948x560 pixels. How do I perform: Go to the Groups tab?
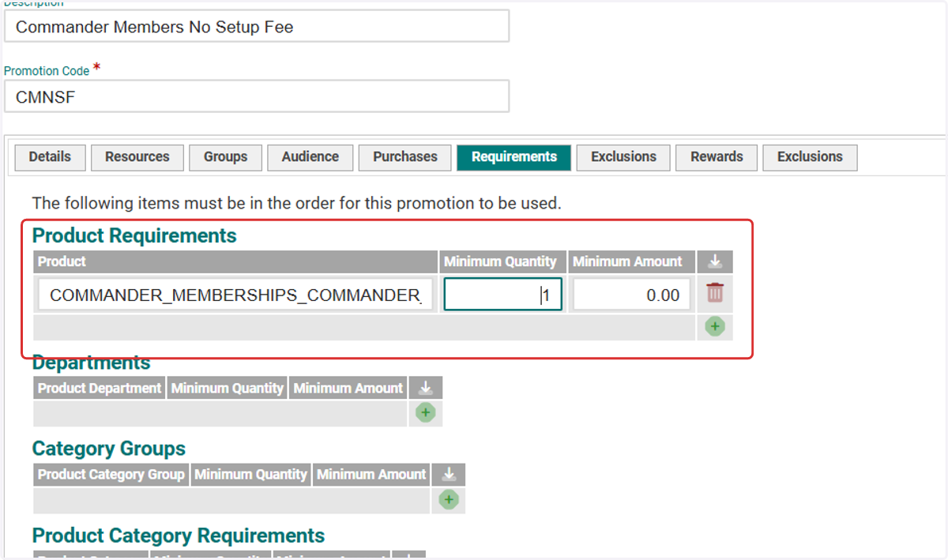pyautogui.click(x=226, y=157)
